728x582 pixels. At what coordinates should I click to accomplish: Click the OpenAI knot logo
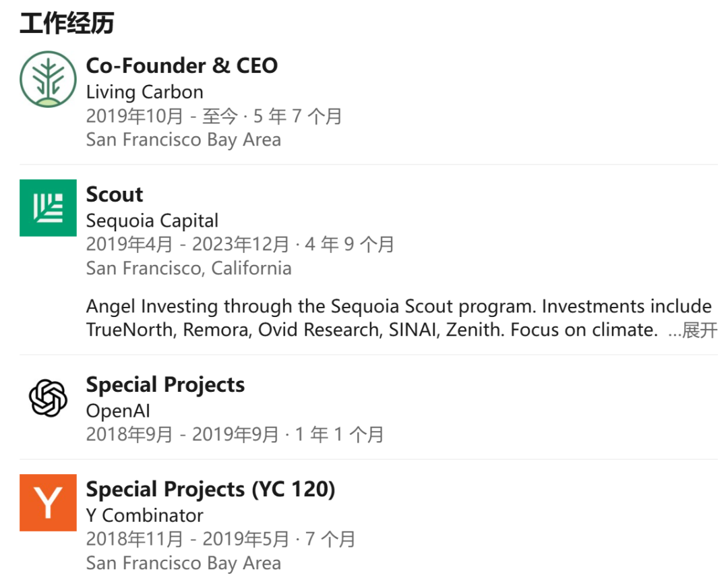pos(48,398)
